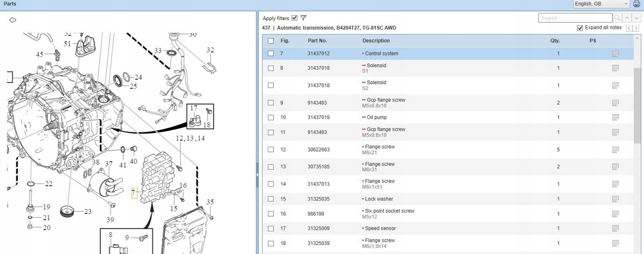The height and width of the screenshot is (254, 644).
Task: Click into the Search input field
Action: (x=575, y=18)
